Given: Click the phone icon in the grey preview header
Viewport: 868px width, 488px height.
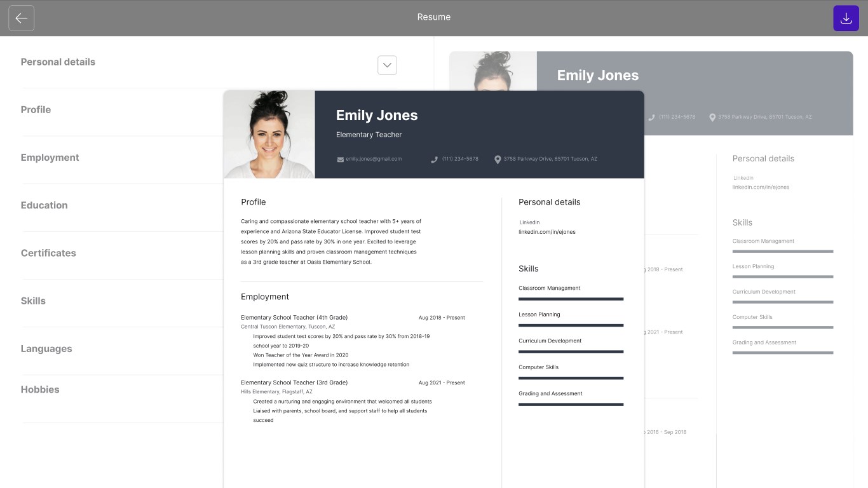Looking at the screenshot, I should pos(650,117).
